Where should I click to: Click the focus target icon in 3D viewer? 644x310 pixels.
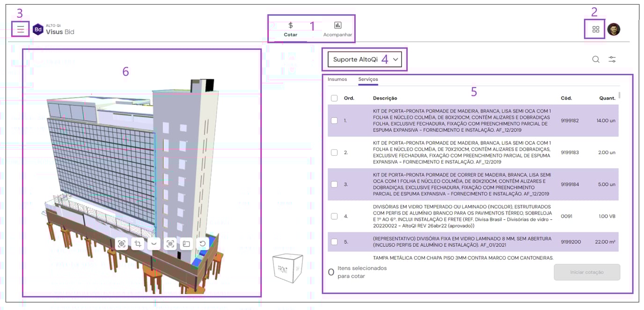122,244
